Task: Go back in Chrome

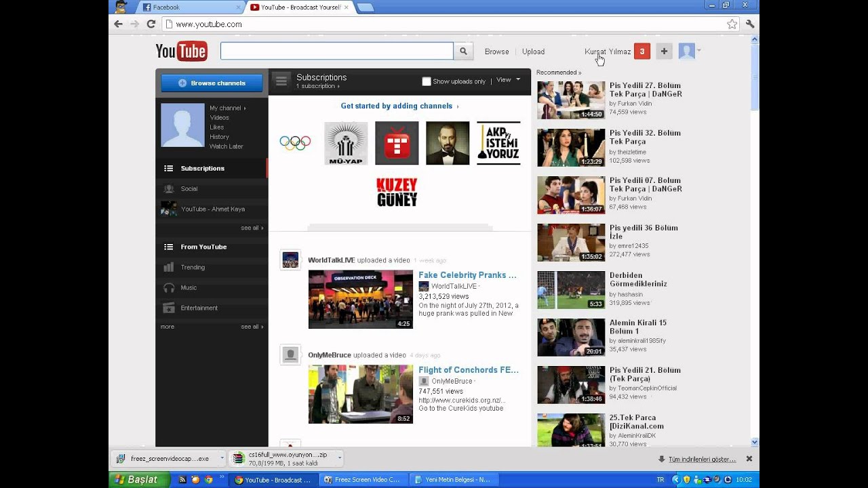Action: coord(118,24)
